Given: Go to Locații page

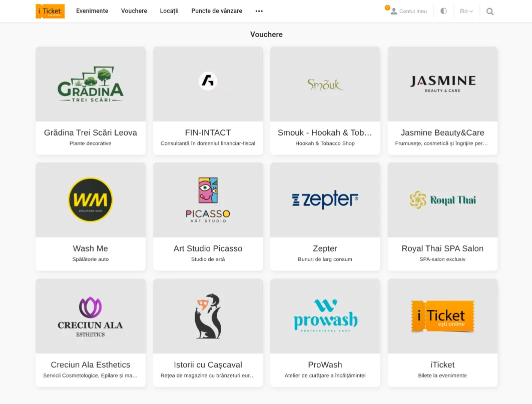Looking at the screenshot, I should (169, 11).
